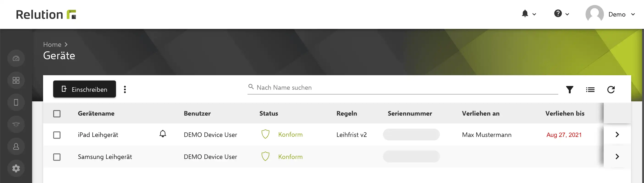644x183 pixels.
Task: Open Samsung Leihgerät details chevron
Action: click(x=617, y=156)
